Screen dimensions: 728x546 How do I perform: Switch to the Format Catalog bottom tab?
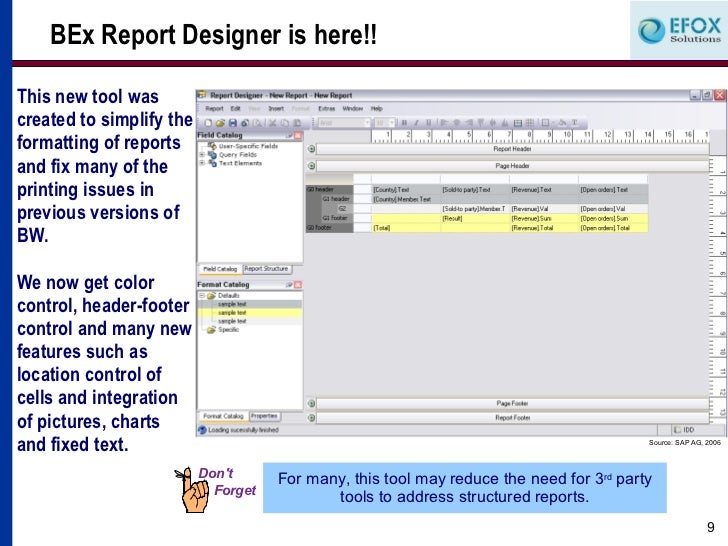pos(223,416)
